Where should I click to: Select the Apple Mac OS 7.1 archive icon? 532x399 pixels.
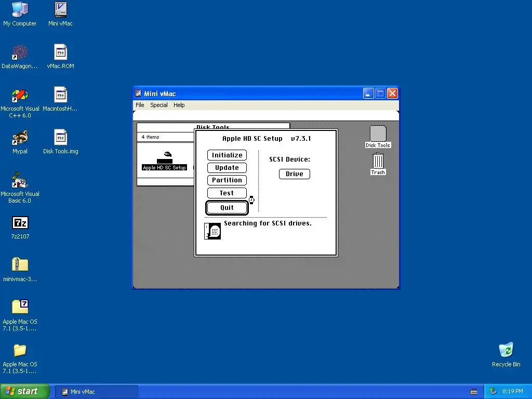click(20, 315)
